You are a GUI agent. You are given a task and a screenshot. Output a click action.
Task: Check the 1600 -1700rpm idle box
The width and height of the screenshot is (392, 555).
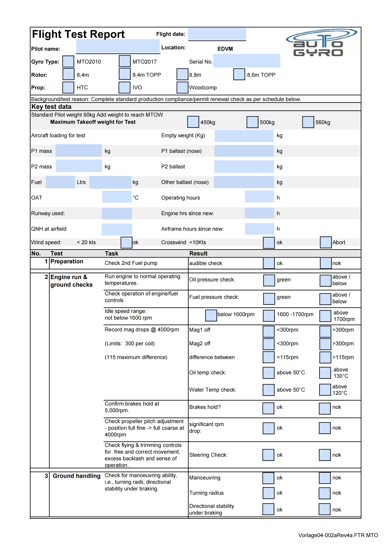click(269, 316)
